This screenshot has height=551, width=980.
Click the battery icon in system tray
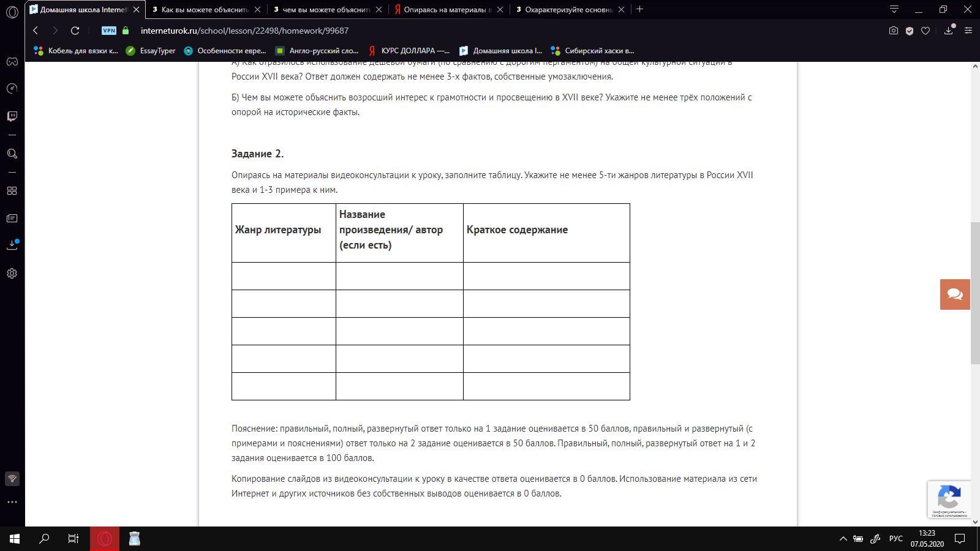858,539
